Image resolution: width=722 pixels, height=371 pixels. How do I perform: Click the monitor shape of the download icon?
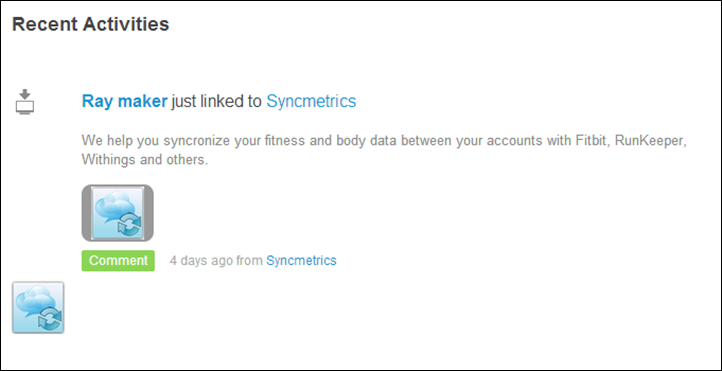click(25, 107)
